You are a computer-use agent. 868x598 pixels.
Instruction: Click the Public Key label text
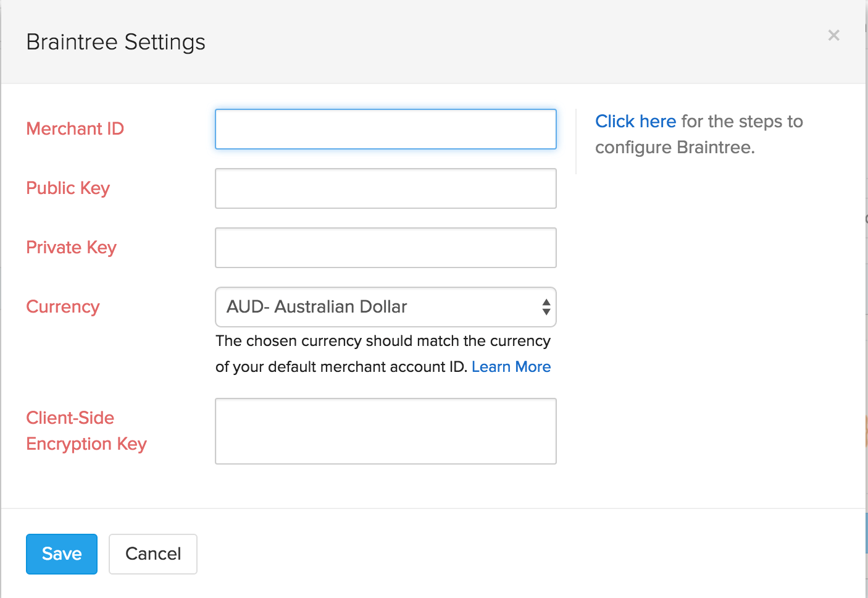68,188
